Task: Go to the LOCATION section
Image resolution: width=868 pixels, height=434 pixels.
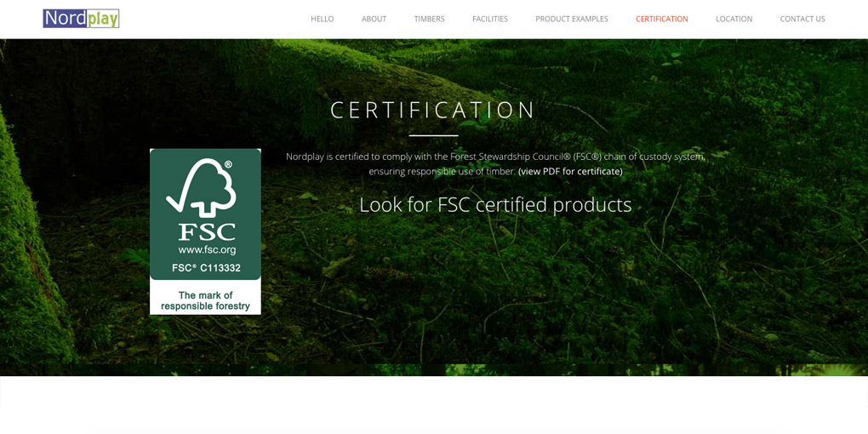Action: coord(734,19)
